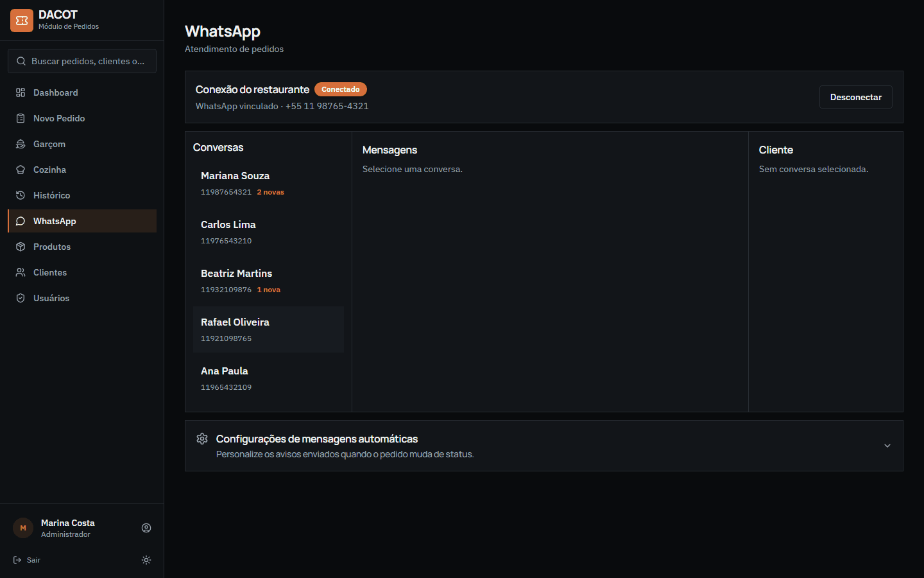Click the Produtos box icon

click(x=21, y=247)
